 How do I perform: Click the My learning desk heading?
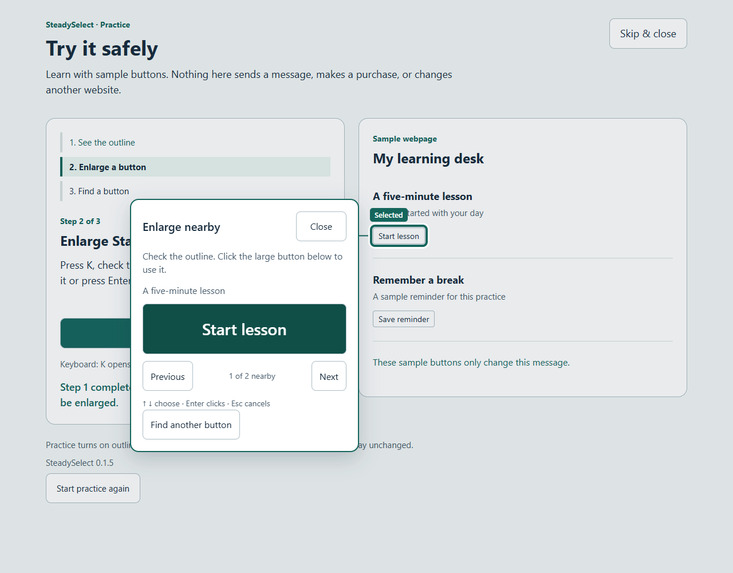[x=428, y=159]
